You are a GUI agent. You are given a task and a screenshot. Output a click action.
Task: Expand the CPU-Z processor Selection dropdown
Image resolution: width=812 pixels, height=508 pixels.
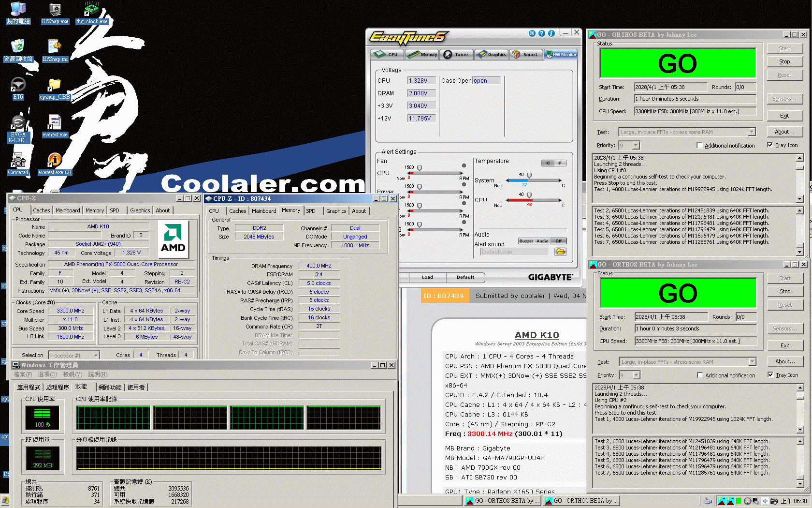pyautogui.click(x=96, y=356)
